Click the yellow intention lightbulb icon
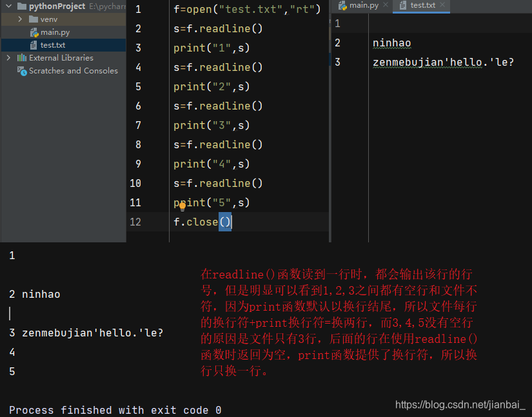This screenshot has height=417, width=532. click(182, 206)
